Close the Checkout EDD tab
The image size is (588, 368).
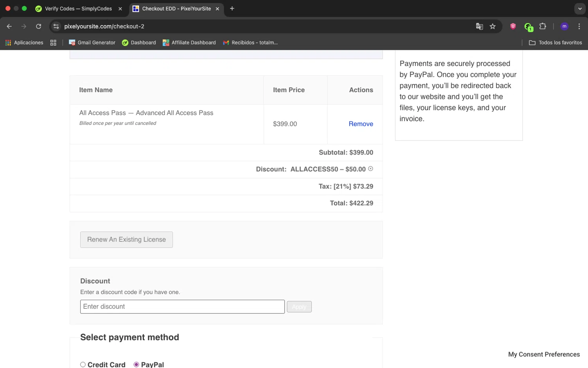click(218, 9)
